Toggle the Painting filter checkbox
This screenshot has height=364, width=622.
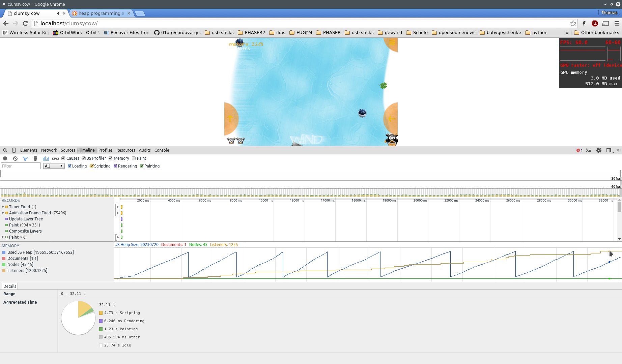click(x=142, y=166)
